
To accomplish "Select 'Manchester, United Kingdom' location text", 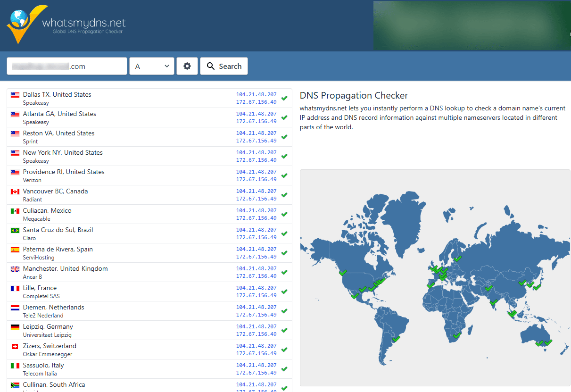I will (x=66, y=268).
